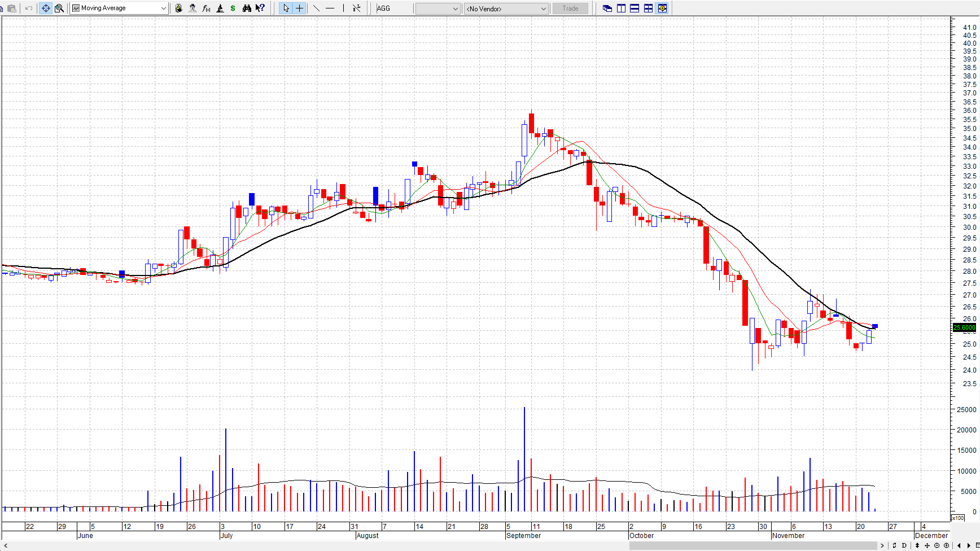The width and height of the screenshot is (980, 551).
Task: Toggle the arrow pointer selection mode
Action: (x=286, y=8)
